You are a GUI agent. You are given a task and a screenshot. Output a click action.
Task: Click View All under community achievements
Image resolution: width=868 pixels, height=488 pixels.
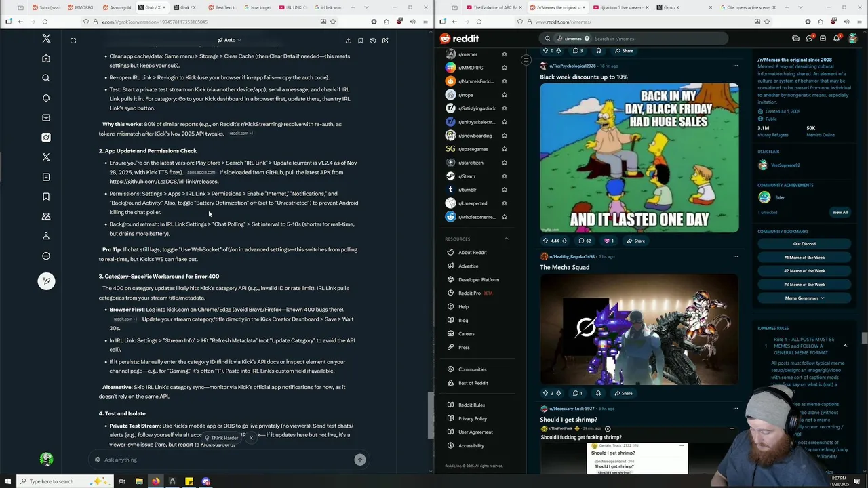click(840, 212)
